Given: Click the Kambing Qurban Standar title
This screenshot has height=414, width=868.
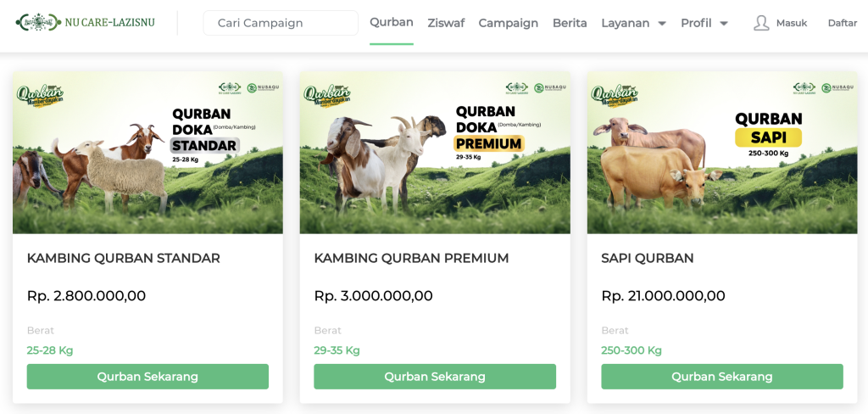Looking at the screenshot, I should (124, 259).
